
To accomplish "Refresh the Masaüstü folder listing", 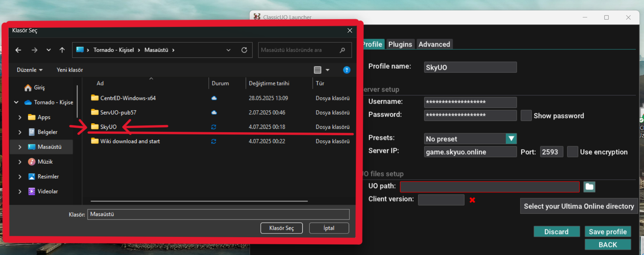I will pyautogui.click(x=244, y=50).
